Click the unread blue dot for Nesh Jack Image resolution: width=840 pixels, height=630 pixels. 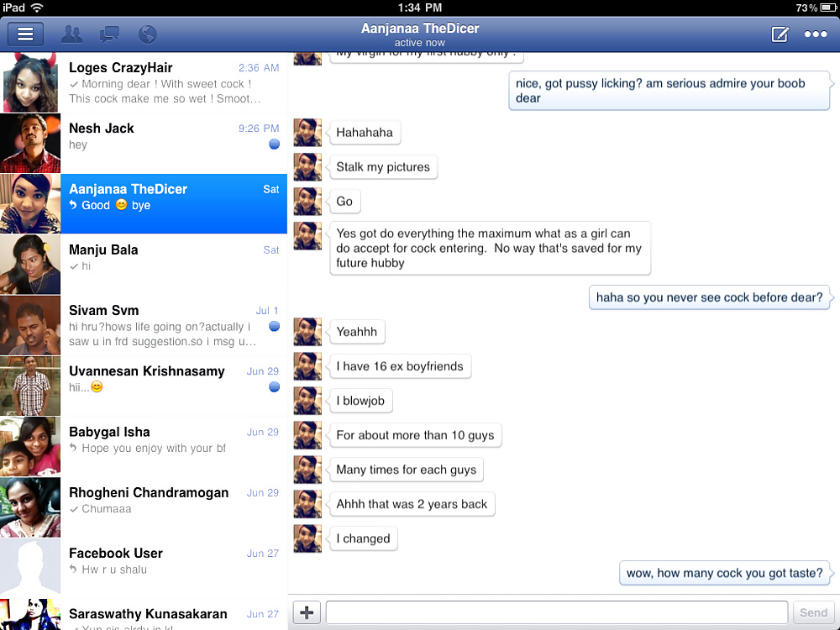274,144
